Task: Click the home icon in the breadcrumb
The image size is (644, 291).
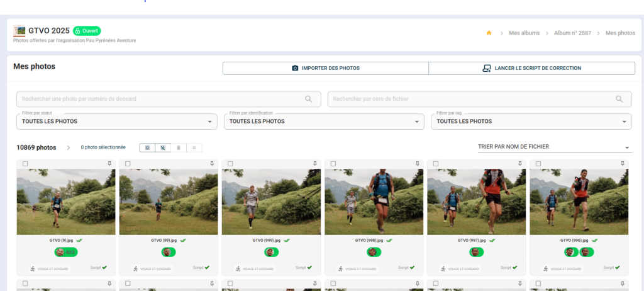Action: 489,33
